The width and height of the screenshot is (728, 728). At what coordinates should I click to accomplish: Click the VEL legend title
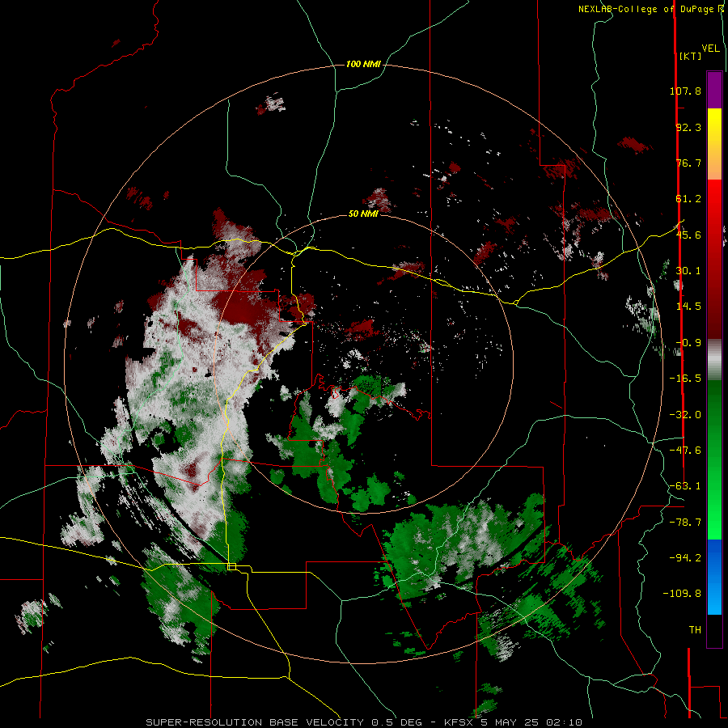[710, 48]
